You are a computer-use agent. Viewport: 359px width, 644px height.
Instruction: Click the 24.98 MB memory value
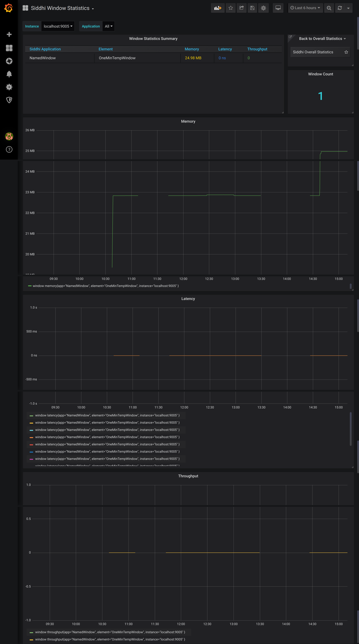click(x=193, y=58)
